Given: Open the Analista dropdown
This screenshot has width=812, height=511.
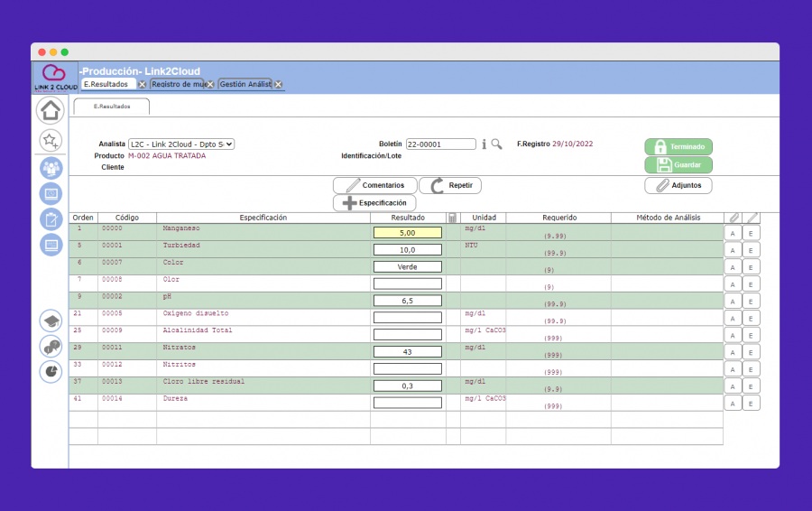Looking at the screenshot, I should tap(181, 144).
